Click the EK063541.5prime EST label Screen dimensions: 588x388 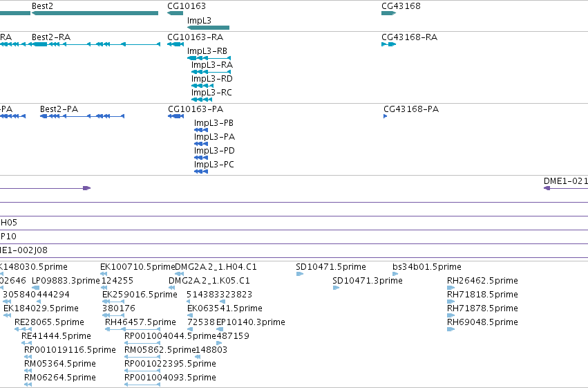point(225,308)
